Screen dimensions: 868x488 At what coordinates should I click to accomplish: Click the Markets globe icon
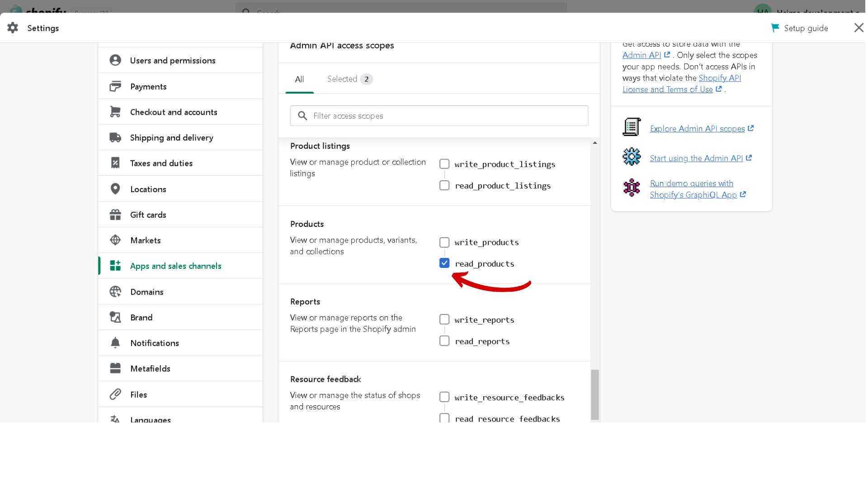click(x=115, y=240)
